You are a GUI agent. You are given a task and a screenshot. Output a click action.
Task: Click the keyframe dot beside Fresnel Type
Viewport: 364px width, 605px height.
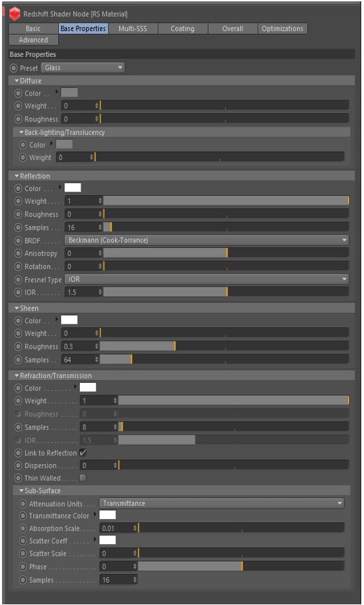pyautogui.click(x=18, y=280)
